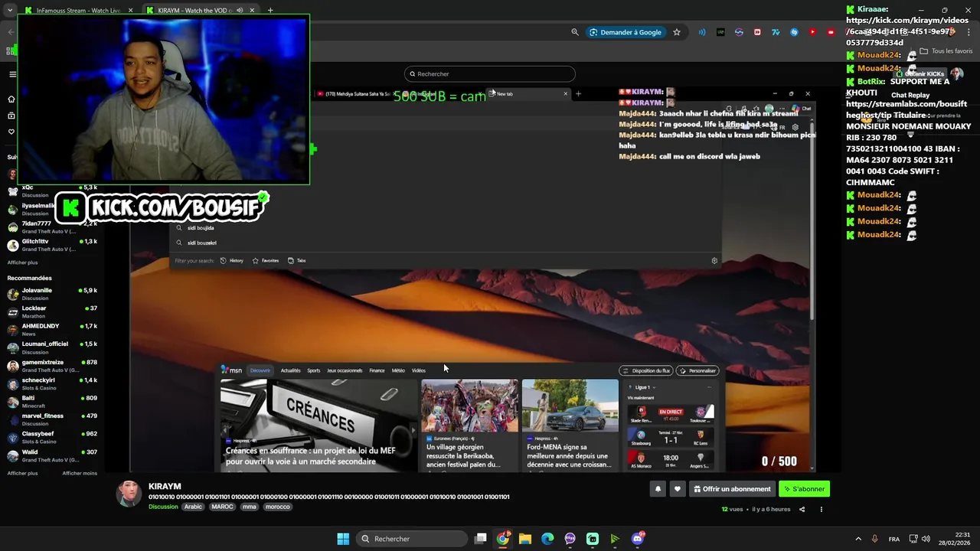
Task: Open the Windows Start menu
Action: (x=343, y=539)
